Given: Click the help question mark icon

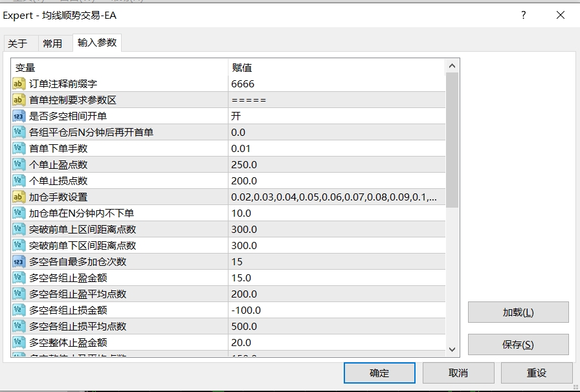Looking at the screenshot, I should point(522,15).
